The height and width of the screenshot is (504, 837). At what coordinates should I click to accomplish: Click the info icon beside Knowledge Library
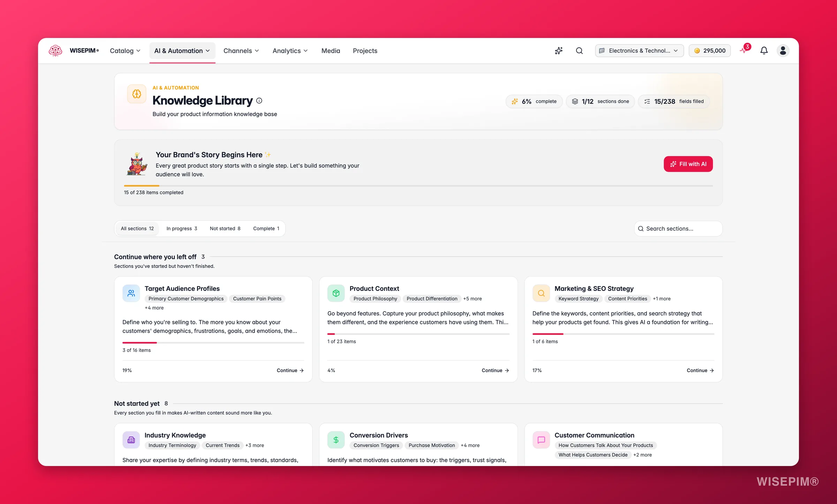259,100
